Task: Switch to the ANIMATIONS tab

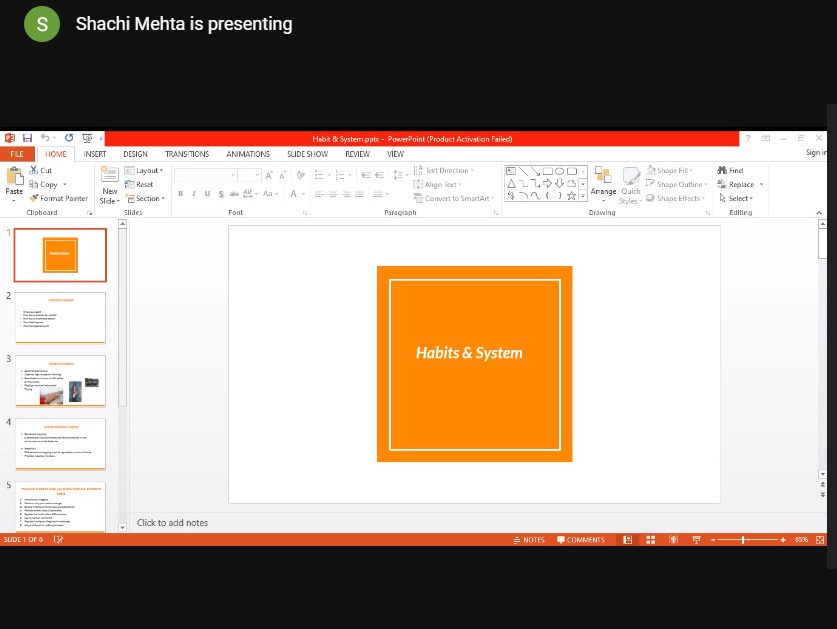Action: coord(248,154)
